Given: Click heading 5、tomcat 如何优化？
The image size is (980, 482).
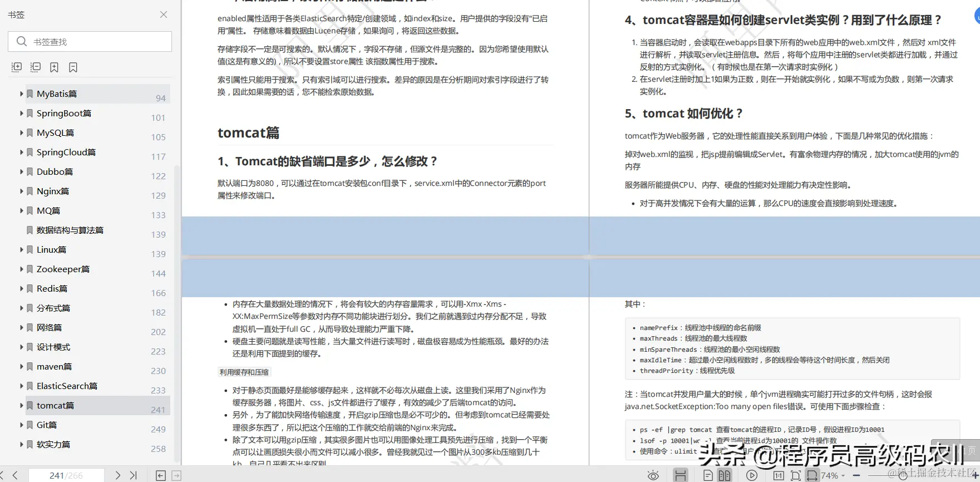Looking at the screenshot, I should pyautogui.click(x=683, y=113).
